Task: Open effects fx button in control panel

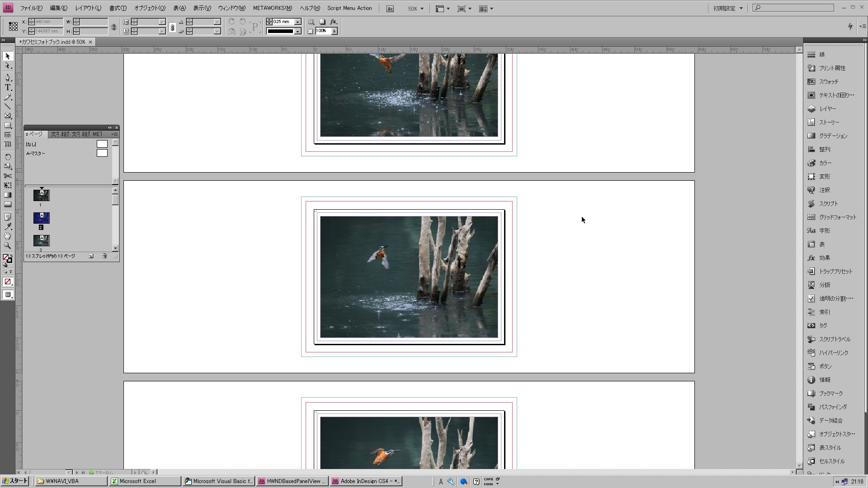Action: coord(334,21)
